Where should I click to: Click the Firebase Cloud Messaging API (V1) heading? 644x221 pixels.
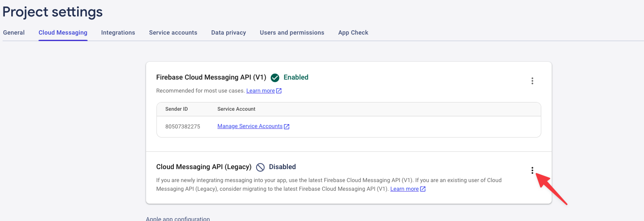click(x=211, y=77)
